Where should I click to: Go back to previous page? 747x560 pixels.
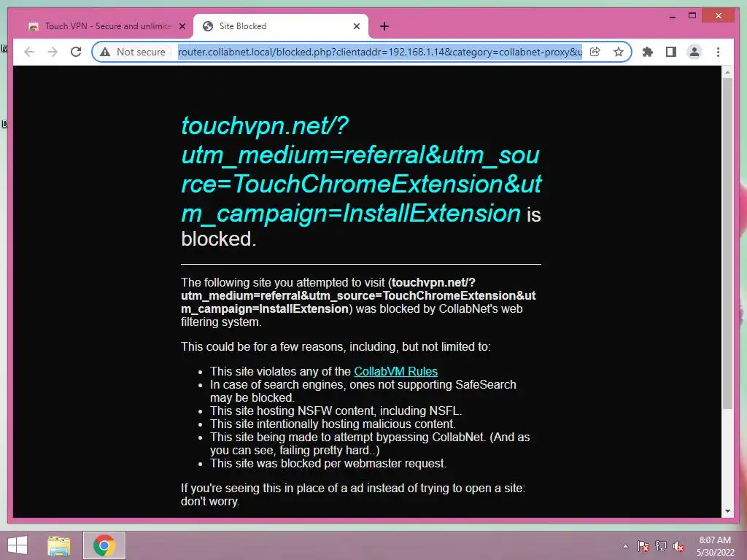tap(29, 52)
